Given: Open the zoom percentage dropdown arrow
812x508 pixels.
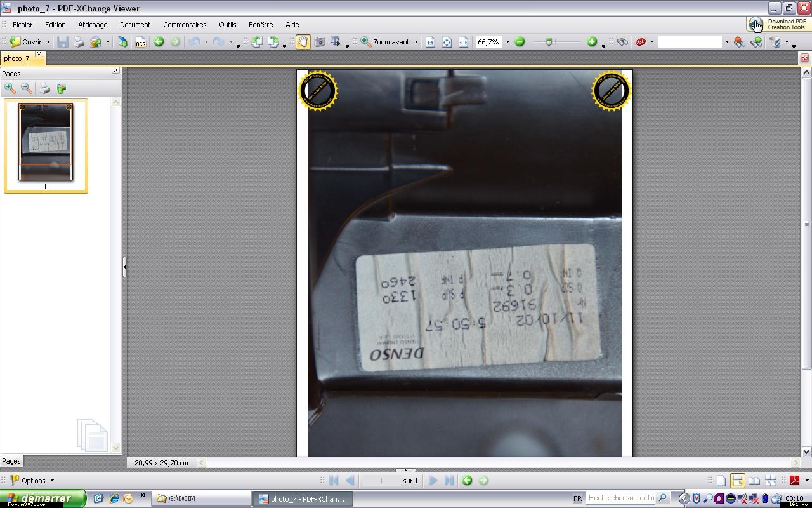Looking at the screenshot, I should (x=507, y=42).
